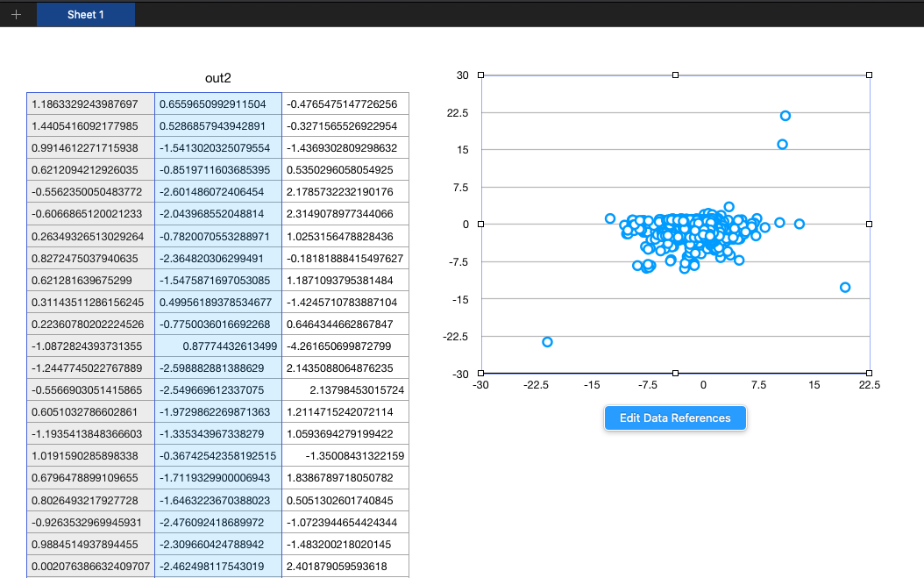The width and height of the screenshot is (924, 578).
Task: Select the outlier data point just below -12
Action: [x=845, y=287]
